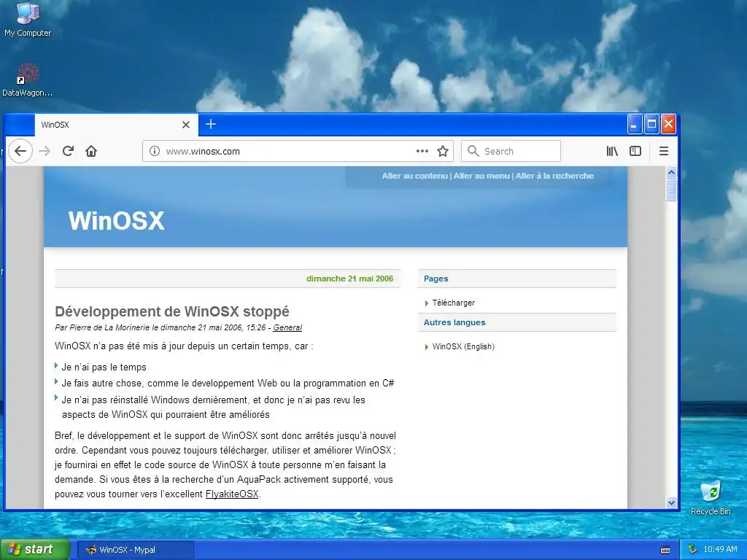Select the DataWagon desktop shortcut
Image resolution: width=747 pixels, height=560 pixels.
[x=27, y=80]
